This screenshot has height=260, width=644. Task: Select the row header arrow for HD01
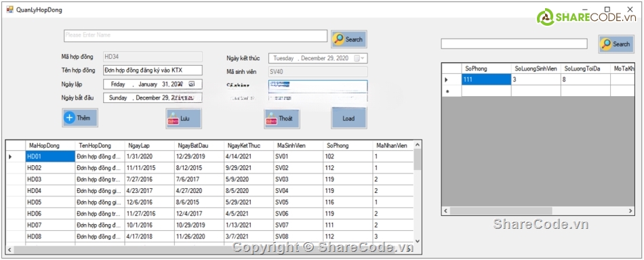click(x=16, y=156)
